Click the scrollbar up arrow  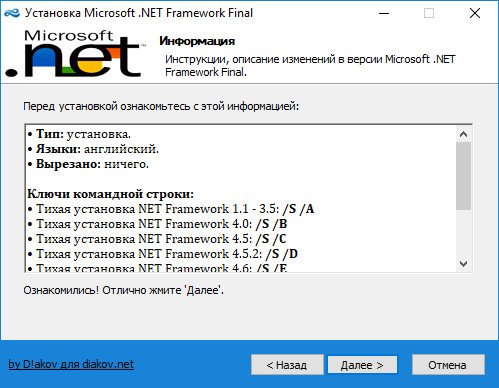click(463, 134)
